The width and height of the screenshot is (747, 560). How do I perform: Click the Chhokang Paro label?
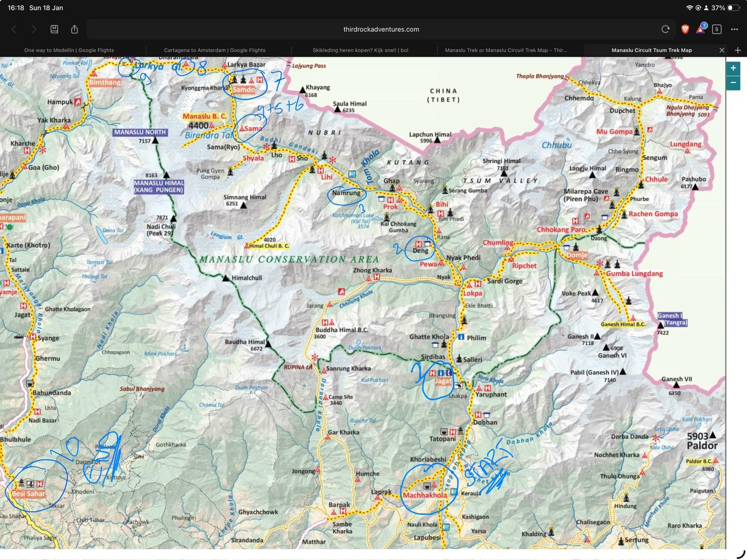pos(561,230)
